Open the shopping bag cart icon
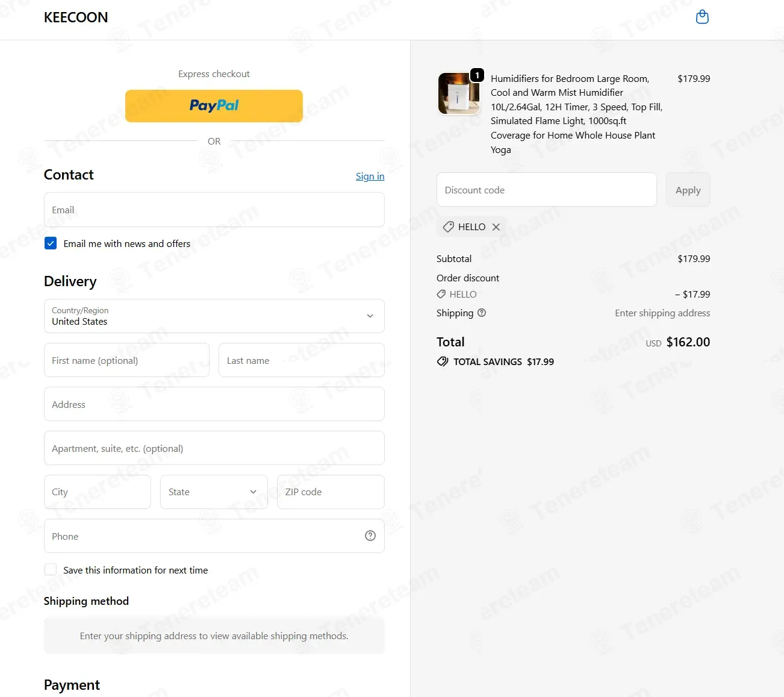 (x=702, y=17)
